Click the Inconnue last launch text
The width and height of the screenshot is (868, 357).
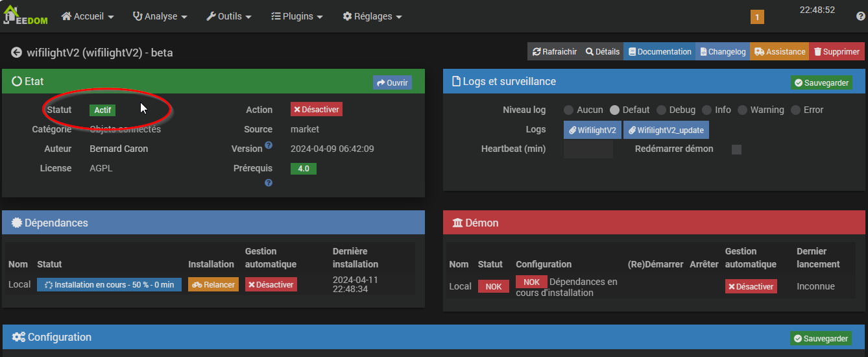pos(815,286)
